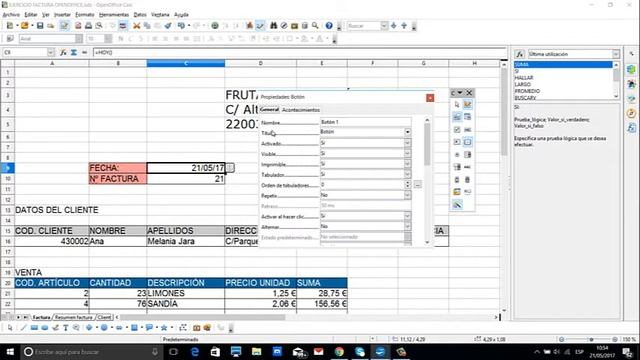Open the Name Box cell reference dropdown

coord(51,53)
